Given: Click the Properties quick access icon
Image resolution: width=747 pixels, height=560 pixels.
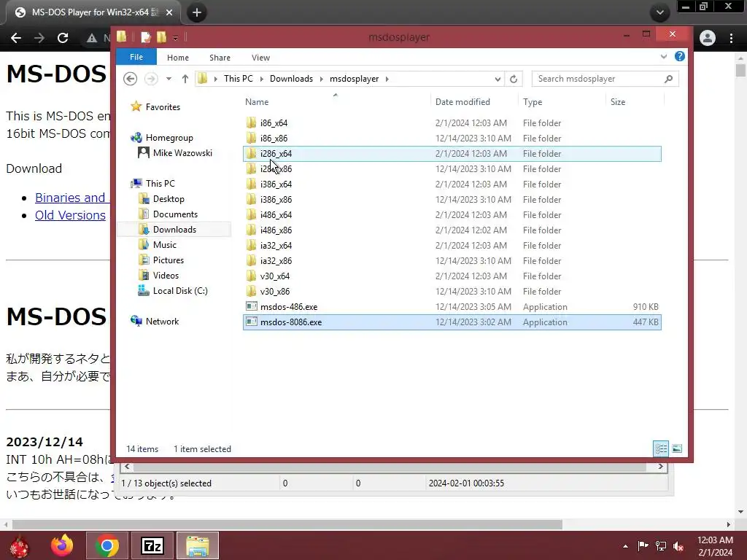Looking at the screenshot, I should click(x=146, y=37).
